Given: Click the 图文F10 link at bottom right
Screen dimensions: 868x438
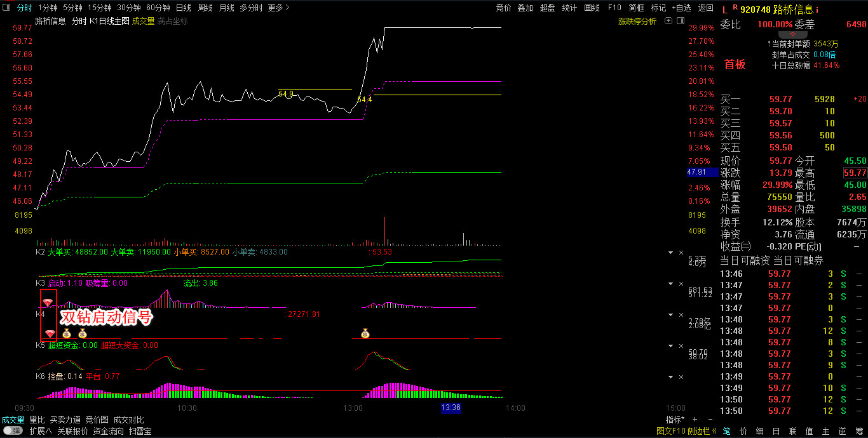Looking at the screenshot, I should click(671, 431).
